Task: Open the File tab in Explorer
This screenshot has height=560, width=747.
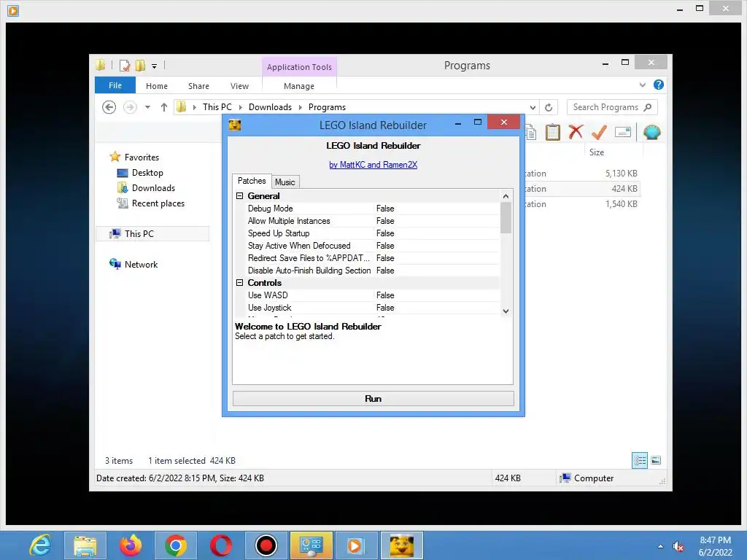Action: pyautogui.click(x=115, y=85)
